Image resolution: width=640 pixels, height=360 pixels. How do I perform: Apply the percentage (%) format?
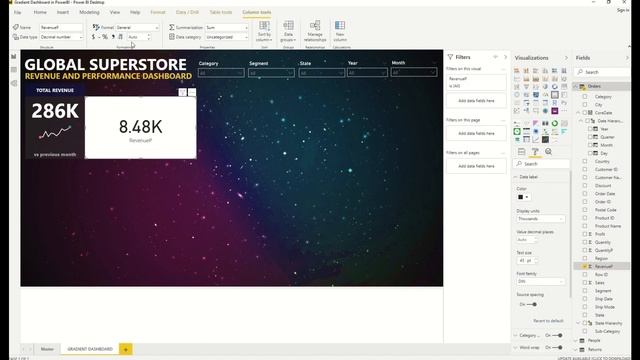click(x=105, y=37)
